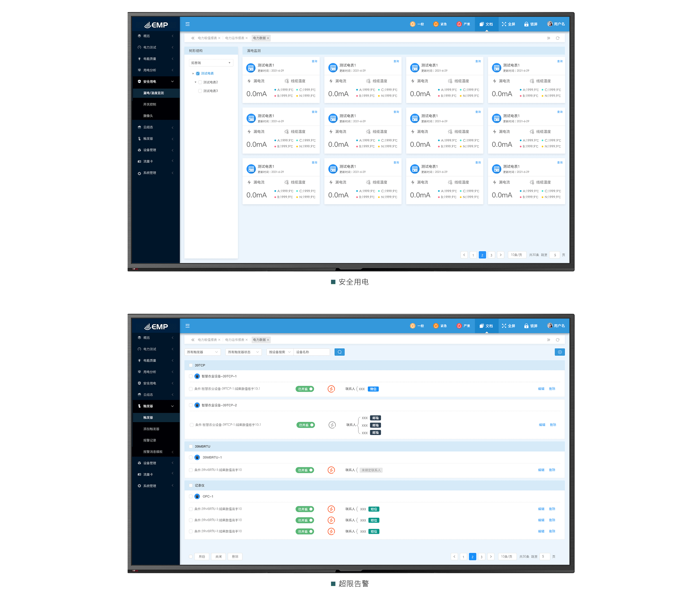Click device icon beside 智慧农业设备-39TCP-1
The width and height of the screenshot is (700, 602).
point(197,376)
